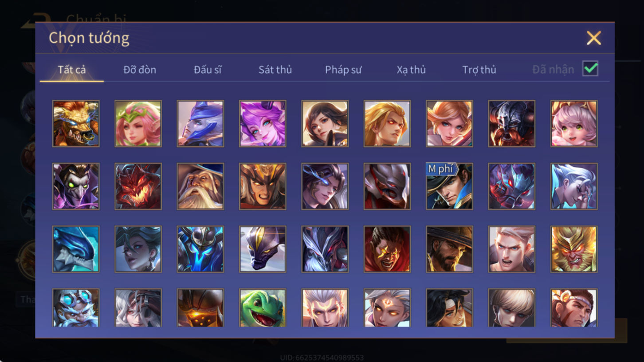Pick the red fire demon hero
The image size is (644, 362).
[138, 186]
